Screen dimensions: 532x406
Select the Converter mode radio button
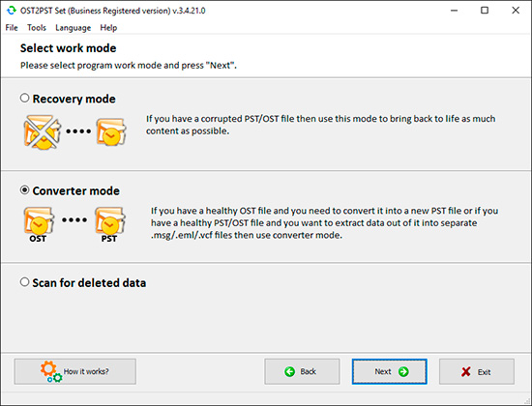coord(24,189)
